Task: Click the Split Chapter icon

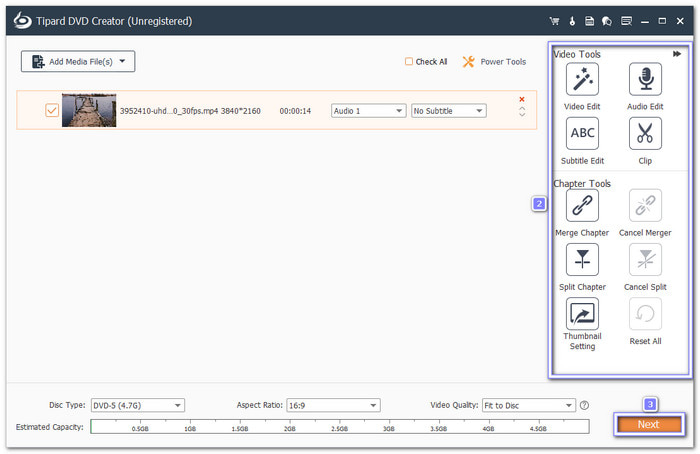Action: click(582, 260)
